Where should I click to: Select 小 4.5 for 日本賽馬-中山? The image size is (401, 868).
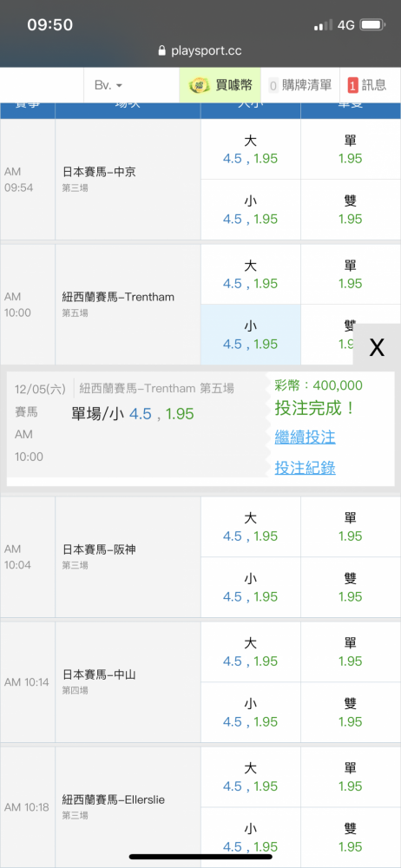click(250, 713)
